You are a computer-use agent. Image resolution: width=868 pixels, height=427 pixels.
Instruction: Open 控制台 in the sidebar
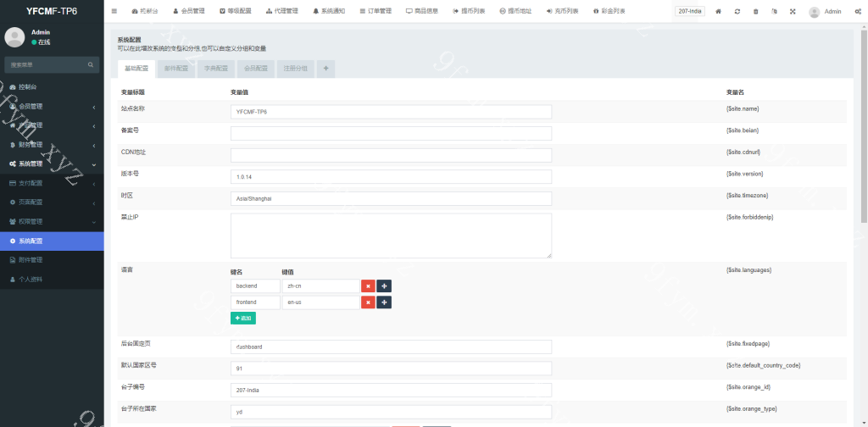(52, 86)
